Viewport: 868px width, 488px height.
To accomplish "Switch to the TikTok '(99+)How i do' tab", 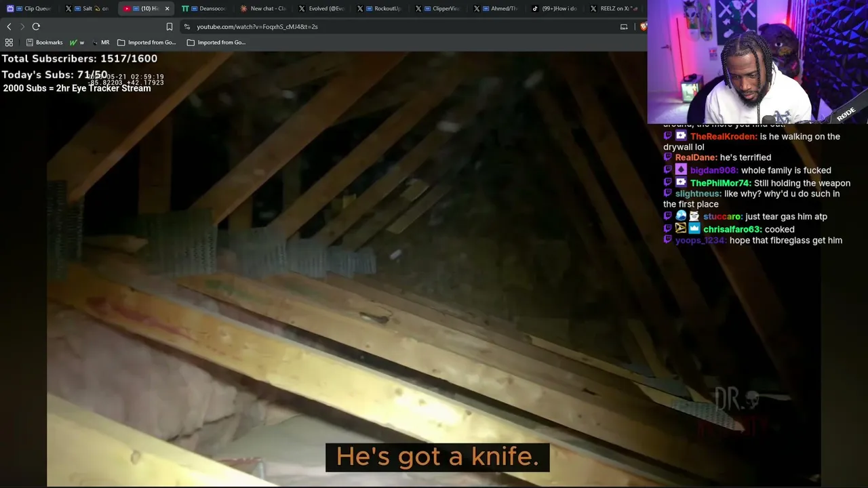I will point(555,9).
